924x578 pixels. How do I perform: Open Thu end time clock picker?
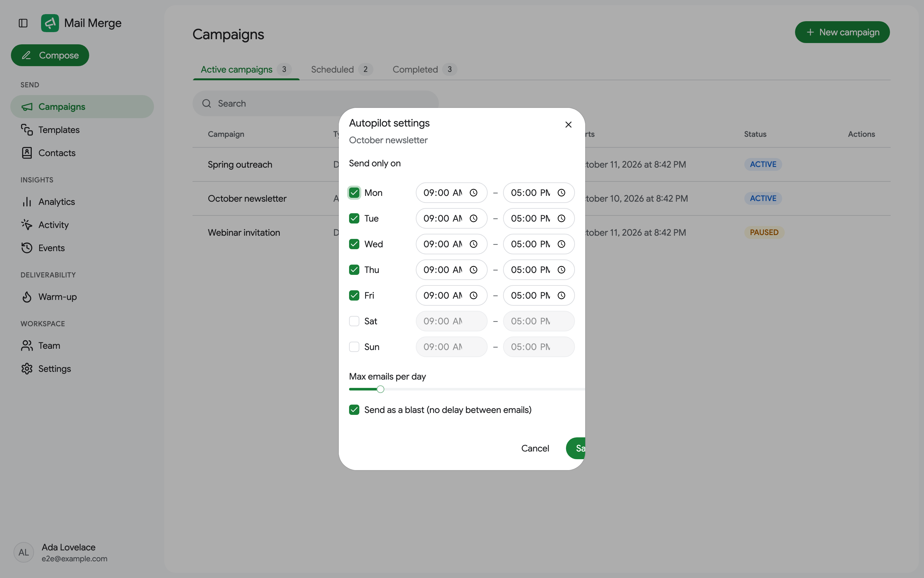(x=561, y=269)
